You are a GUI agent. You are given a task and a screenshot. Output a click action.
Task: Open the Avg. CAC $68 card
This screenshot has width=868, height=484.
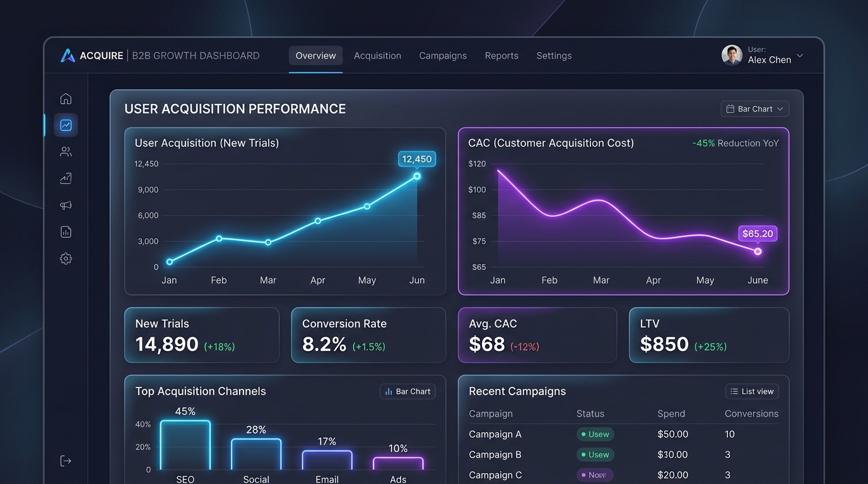[x=537, y=335]
